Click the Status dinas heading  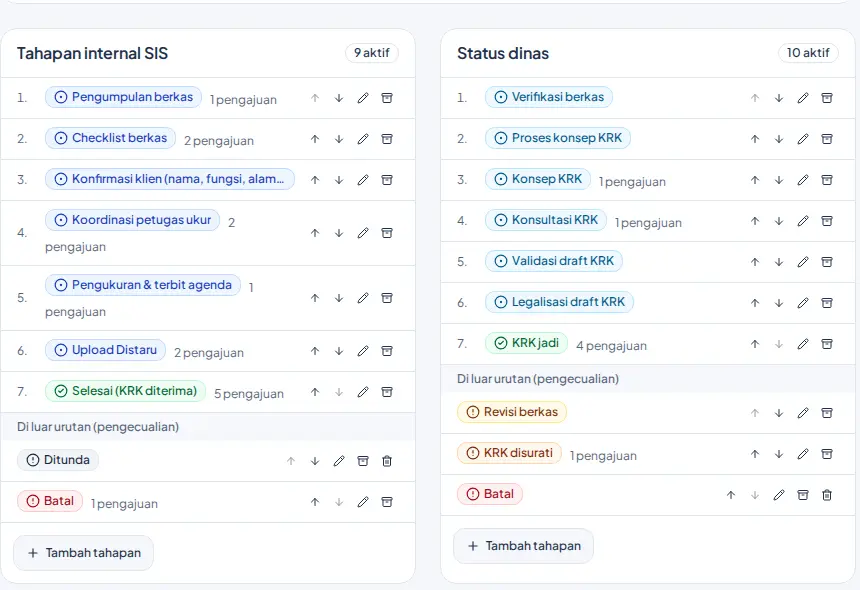coord(503,53)
